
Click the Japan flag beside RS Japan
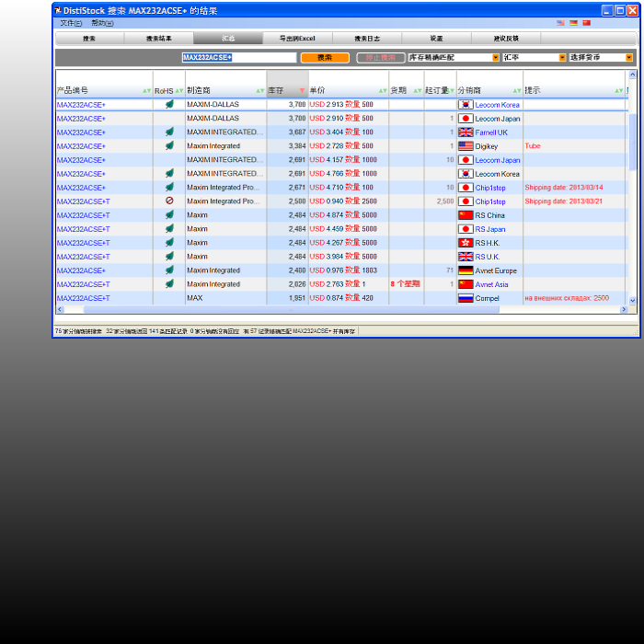pos(466,229)
